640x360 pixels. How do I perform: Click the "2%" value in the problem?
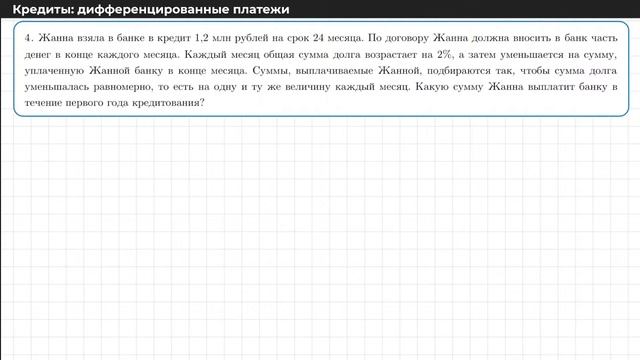(444, 54)
